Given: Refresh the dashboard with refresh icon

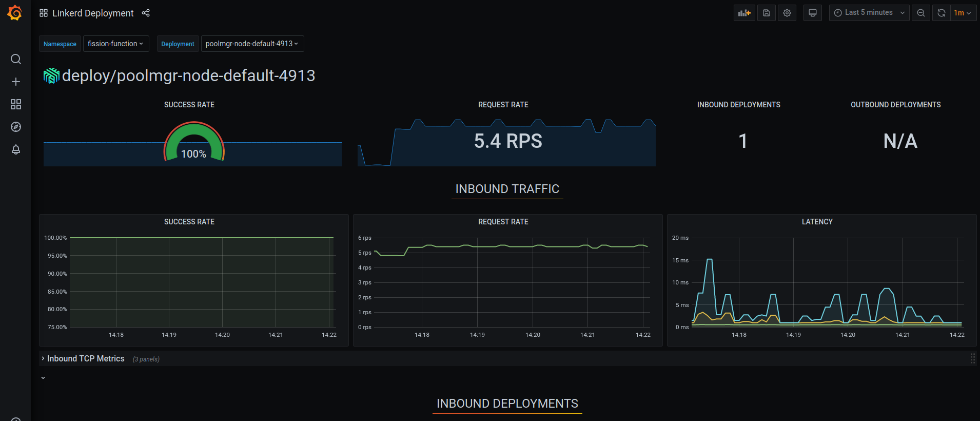Looking at the screenshot, I should pyautogui.click(x=942, y=13).
